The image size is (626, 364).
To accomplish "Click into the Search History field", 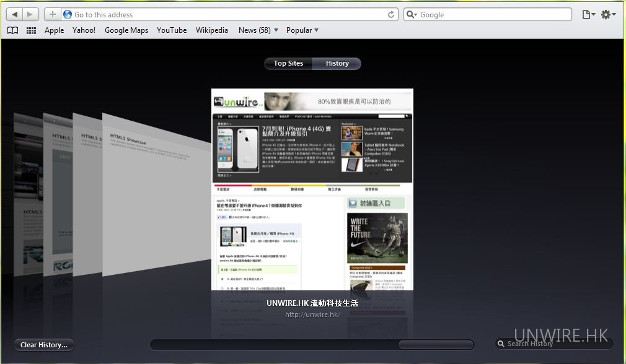I will coord(555,344).
